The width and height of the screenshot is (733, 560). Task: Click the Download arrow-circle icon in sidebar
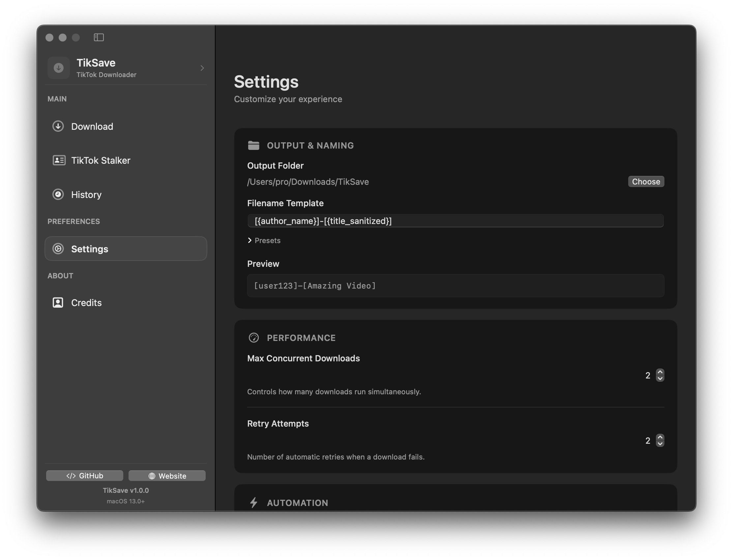(58, 126)
